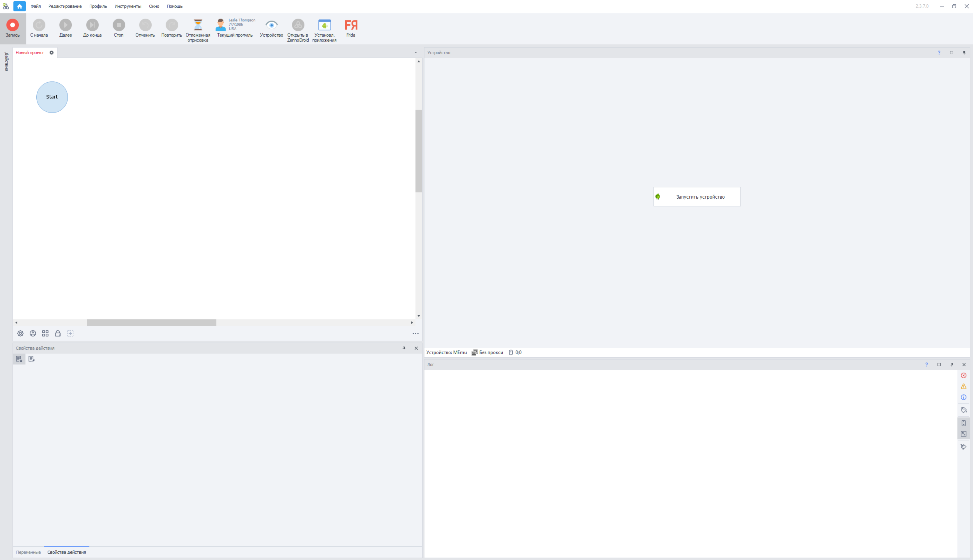Switch to the Переменные tab
The height and width of the screenshot is (560, 973).
(x=28, y=552)
